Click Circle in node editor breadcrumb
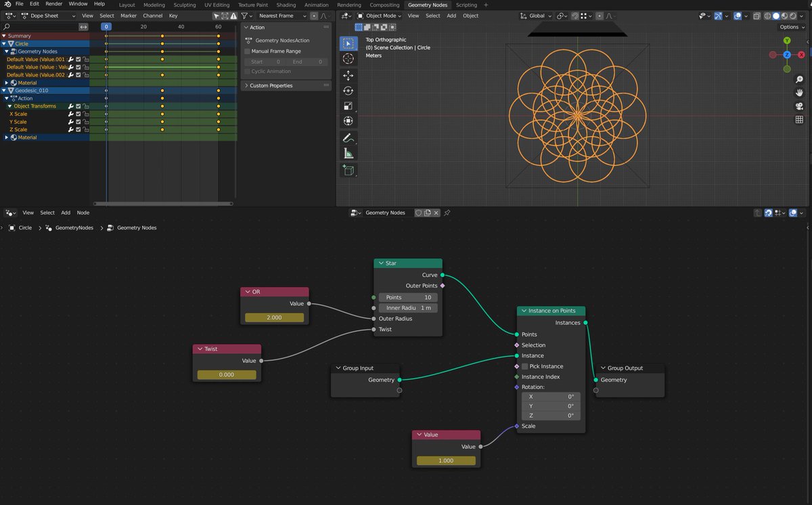Image resolution: width=812 pixels, height=505 pixels. tap(25, 228)
